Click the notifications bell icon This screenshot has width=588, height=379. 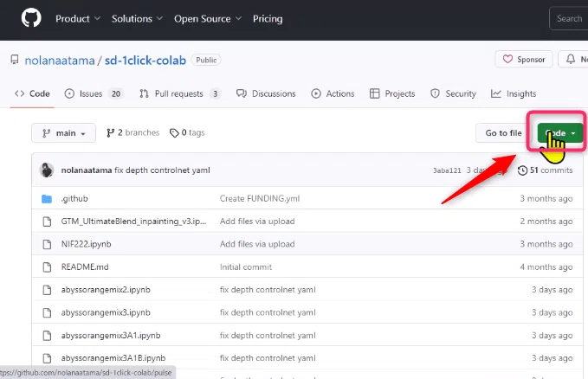571,59
